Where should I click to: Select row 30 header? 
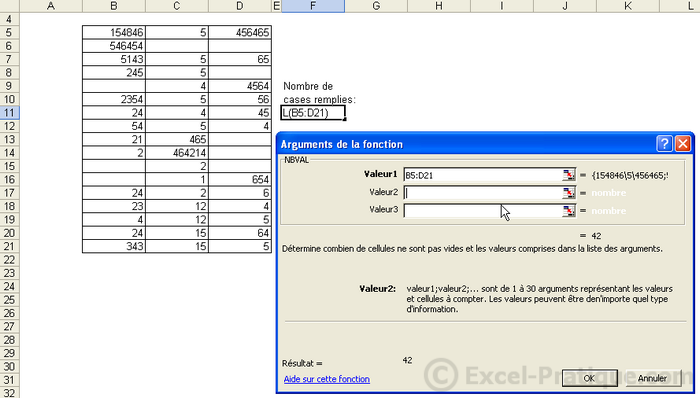coord(9,367)
